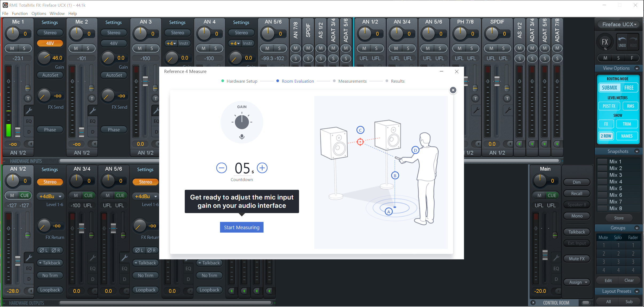Viewport: 644px width, 307px height.
Task: Click the wrench settings icon on Mic 1
Action: tap(29, 110)
